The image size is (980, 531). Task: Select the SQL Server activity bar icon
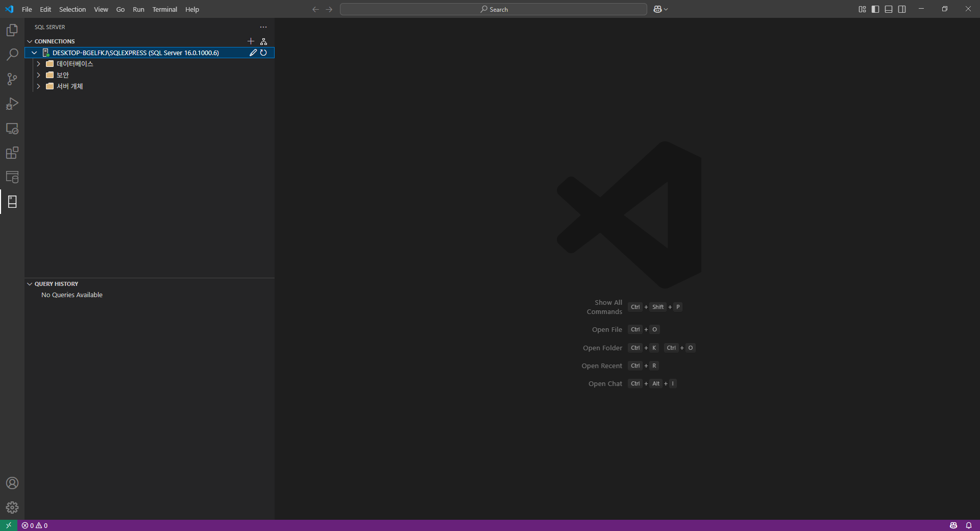pyautogui.click(x=12, y=202)
